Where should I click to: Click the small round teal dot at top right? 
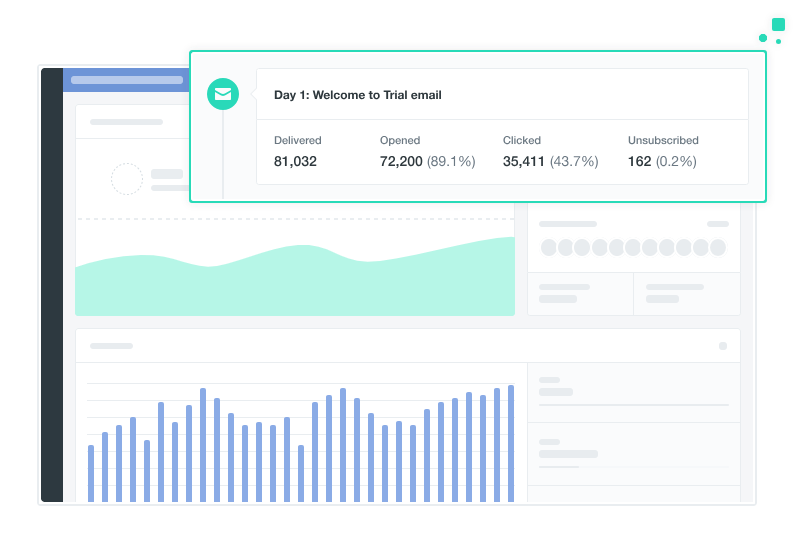[x=763, y=38]
